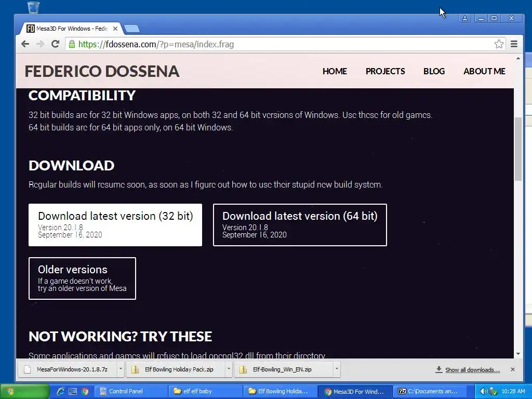Image resolution: width=532 pixels, height=399 pixels.
Task: Open the Windows Start button
Action: (24, 392)
